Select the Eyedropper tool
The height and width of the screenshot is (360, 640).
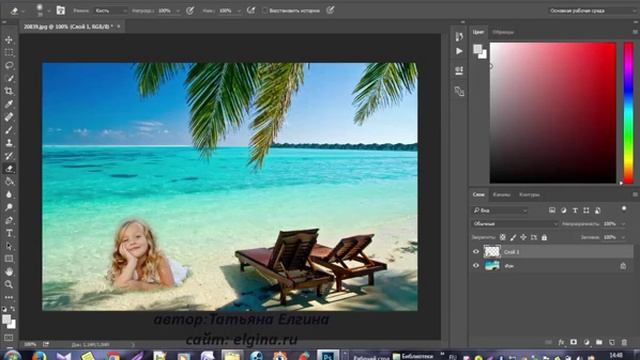9,104
